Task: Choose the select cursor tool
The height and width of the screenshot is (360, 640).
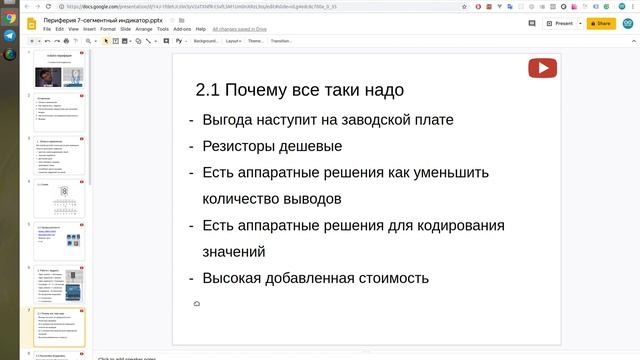Action: tap(106, 41)
